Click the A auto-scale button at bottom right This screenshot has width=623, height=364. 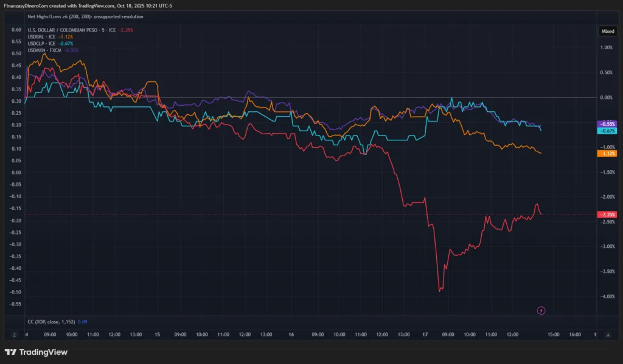(608, 334)
